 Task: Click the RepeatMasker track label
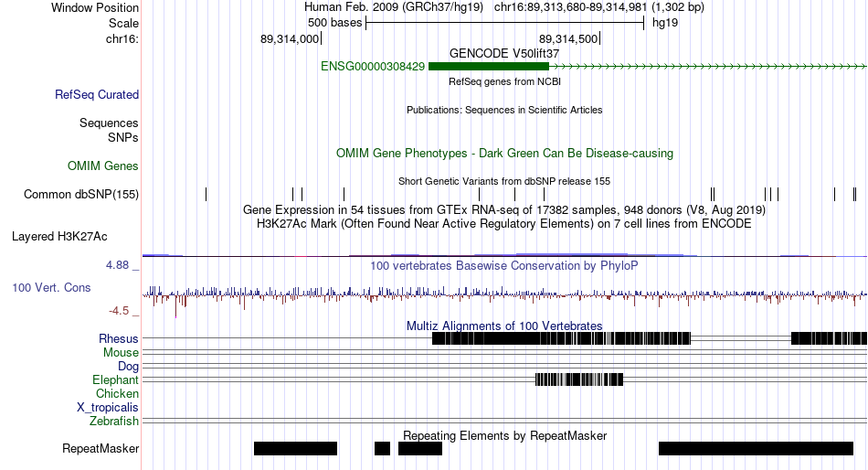point(101,448)
